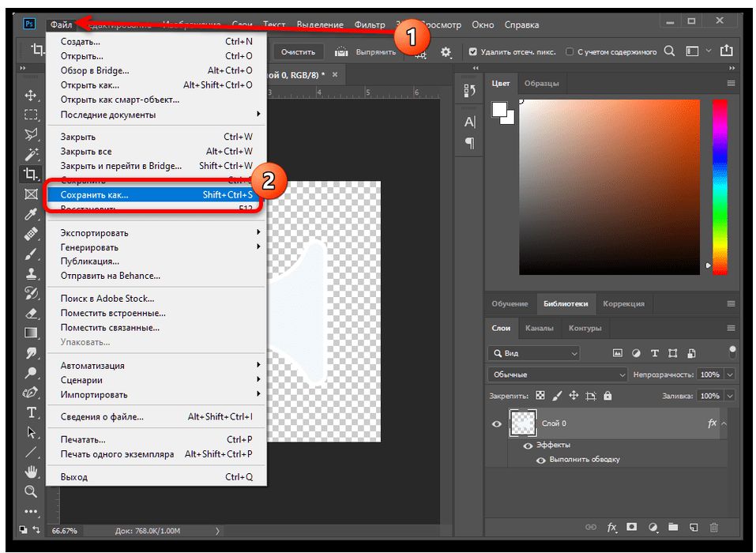Click the 'Выпрямить' button in options bar
This screenshot has width=756, height=553.
tap(367, 52)
